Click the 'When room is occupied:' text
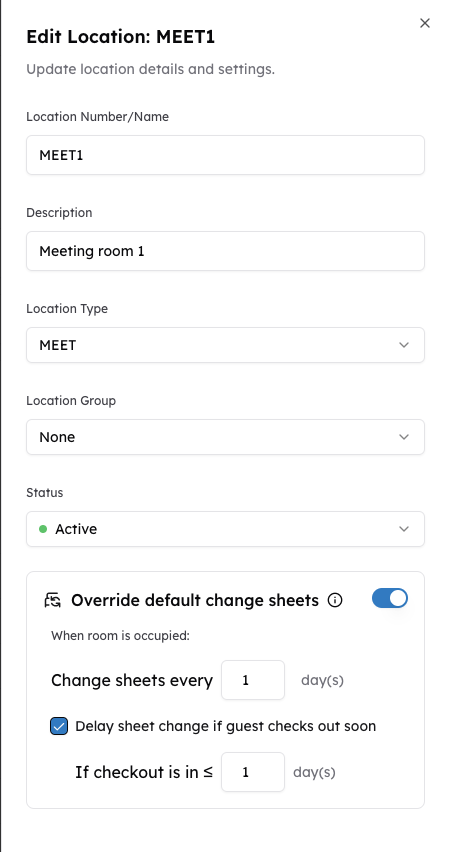449x852 pixels. (120, 635)
